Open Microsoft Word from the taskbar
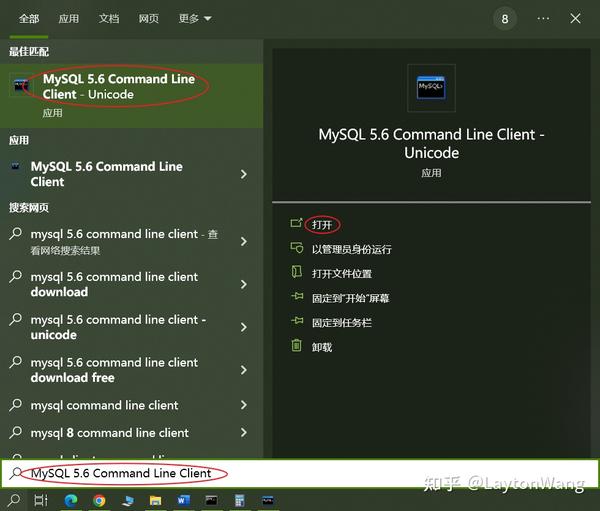 [183, 500]
